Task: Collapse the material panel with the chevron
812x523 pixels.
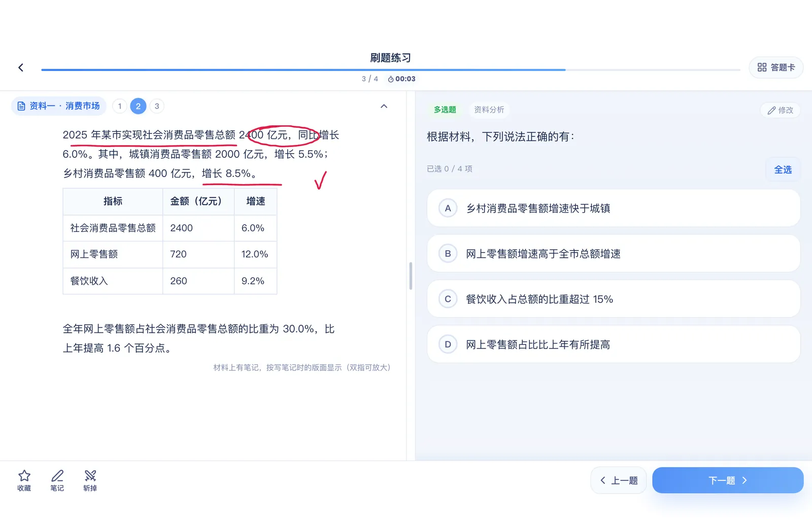Action: [384, 106]
